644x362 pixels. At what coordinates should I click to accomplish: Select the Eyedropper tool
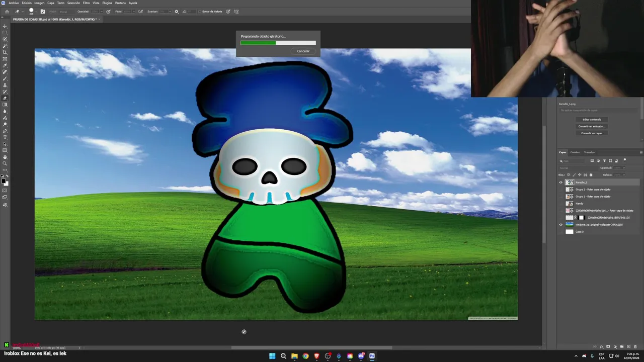click(x=5, y=65)
